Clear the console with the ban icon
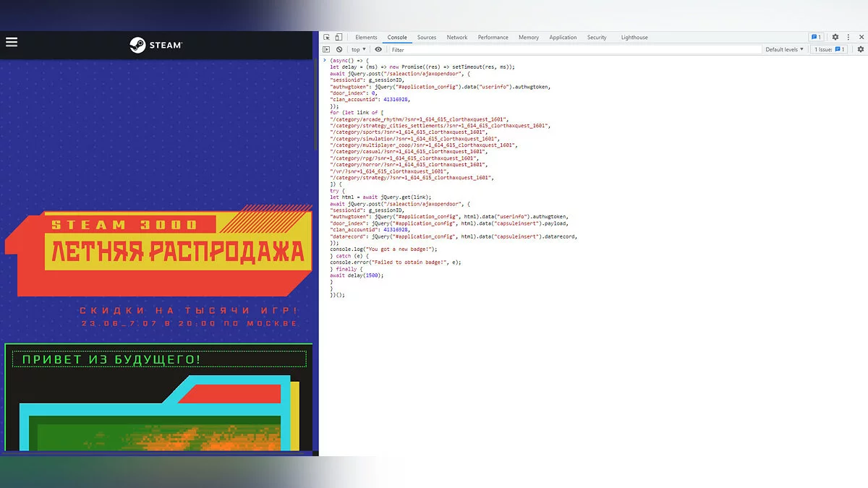The image size is (868, 488). pyautogui.click(x=339, y=50)
